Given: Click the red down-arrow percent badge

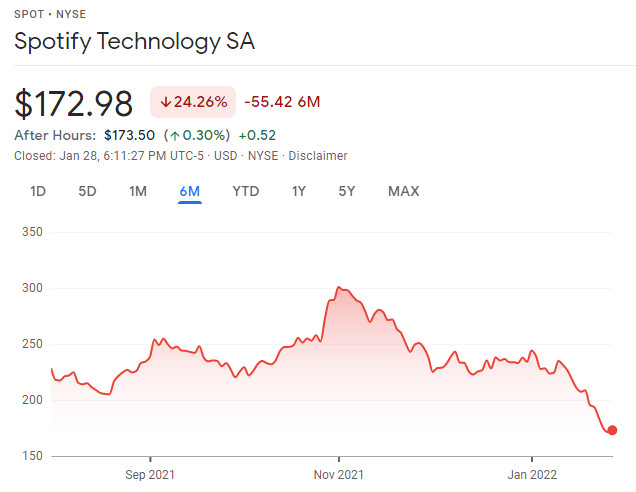Looking at the screenshot, I should coord(193,102).
